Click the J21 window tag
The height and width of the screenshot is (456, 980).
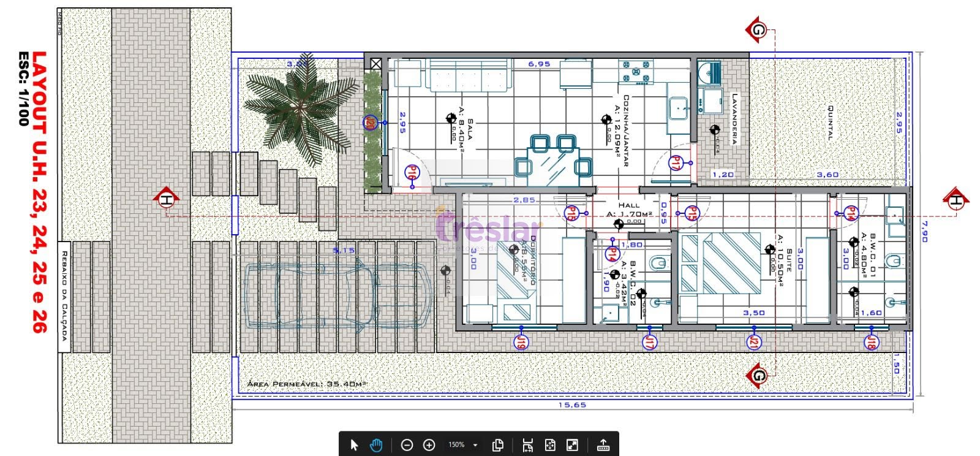[753, 343]
